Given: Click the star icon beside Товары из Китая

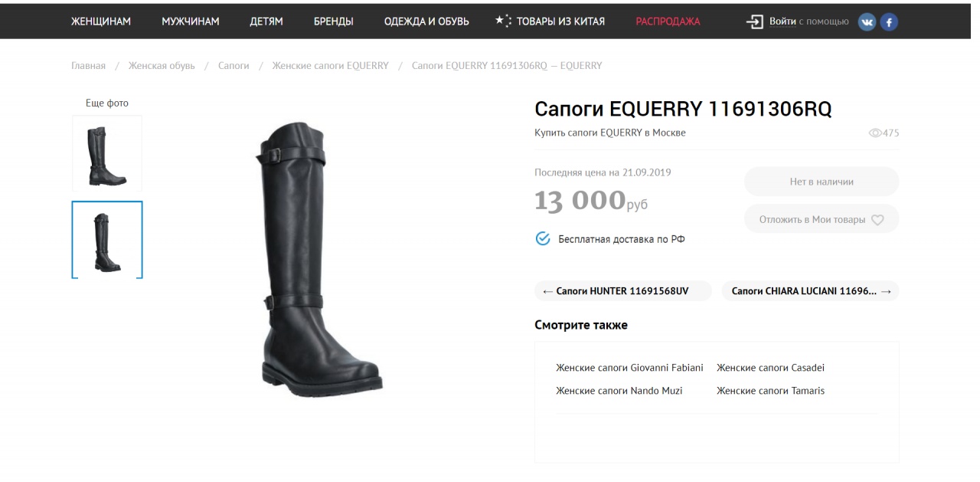Looking at the screenshot, I should [x=503, y=21].
